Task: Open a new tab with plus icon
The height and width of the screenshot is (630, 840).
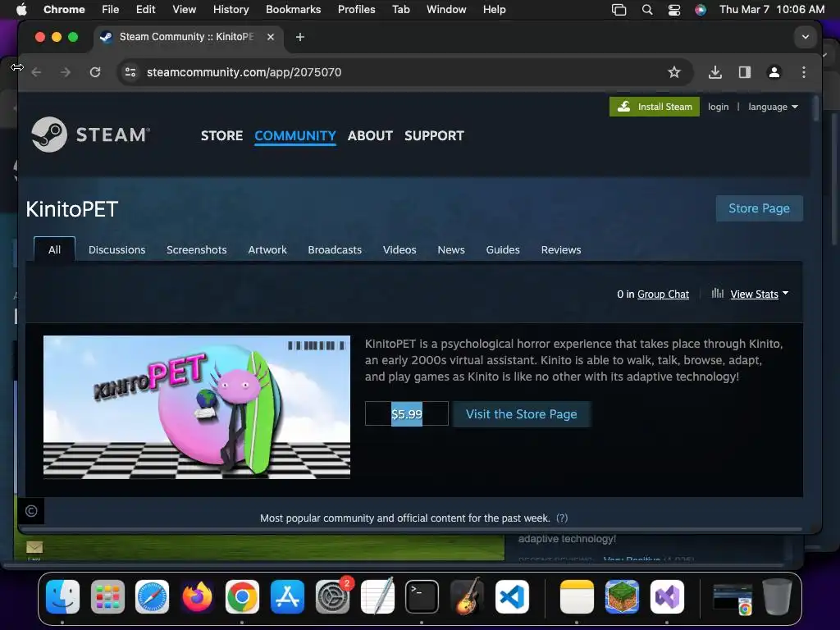Action: (300, 37)
